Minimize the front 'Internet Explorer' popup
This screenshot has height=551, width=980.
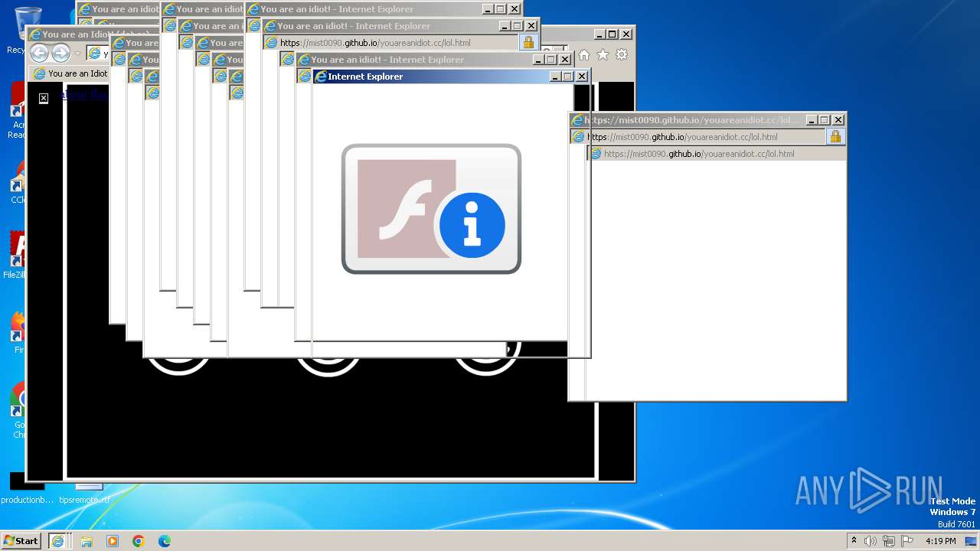point(555,77)
